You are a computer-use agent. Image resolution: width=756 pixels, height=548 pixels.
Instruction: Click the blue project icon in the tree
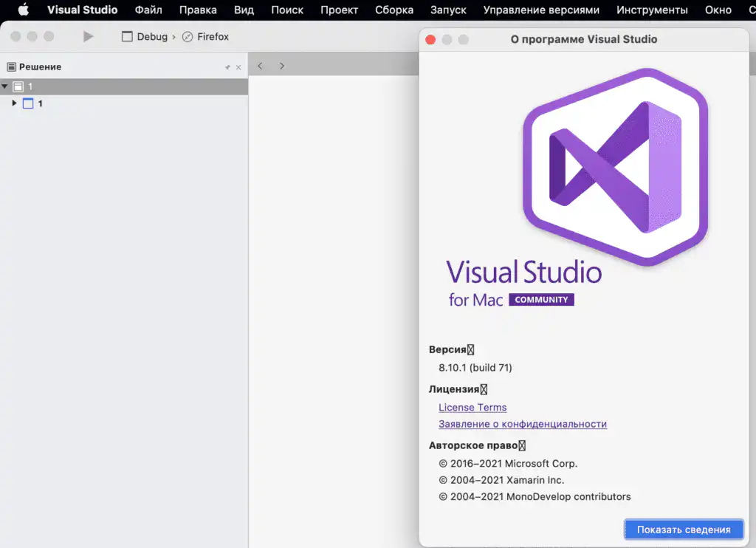click(28, 103)
